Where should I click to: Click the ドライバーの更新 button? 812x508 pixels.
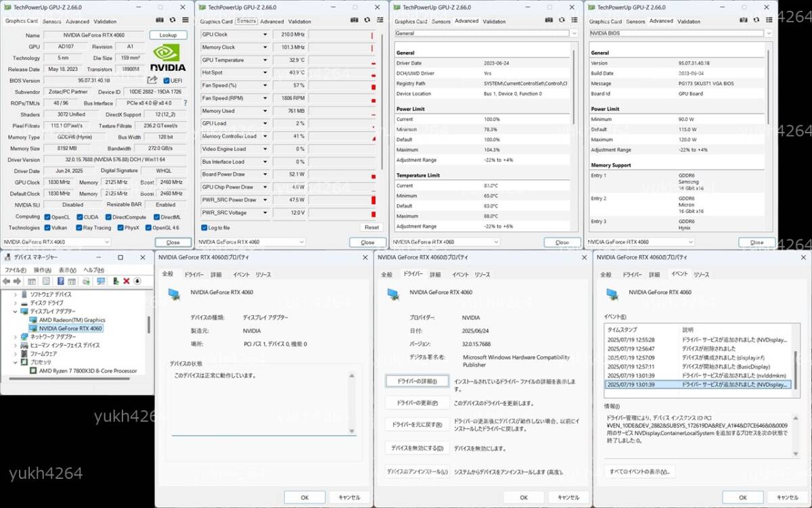417,403
